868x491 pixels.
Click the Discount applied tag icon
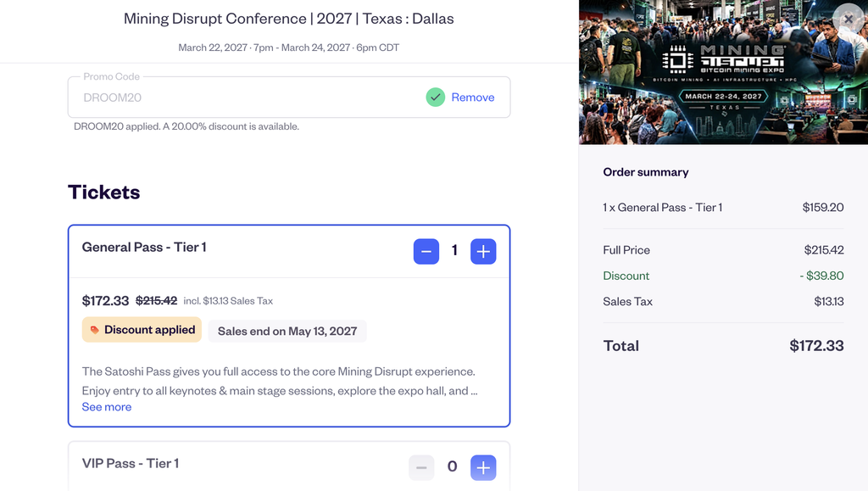point(95,330)
